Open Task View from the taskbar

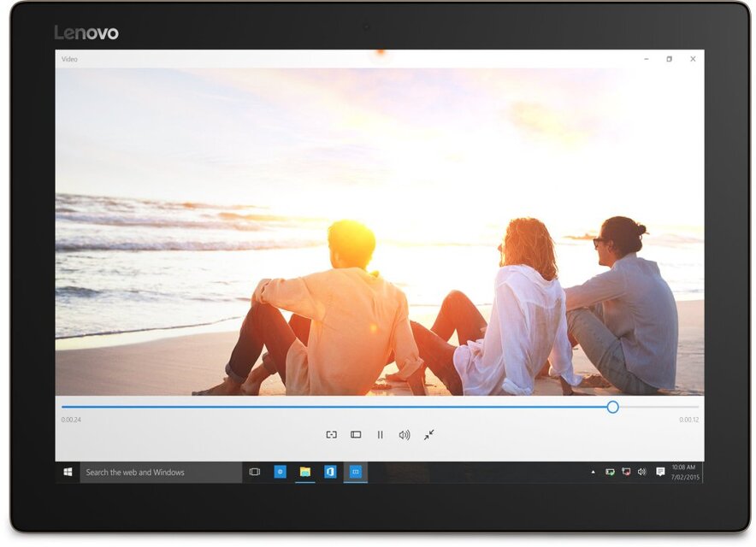pos(255,471)
